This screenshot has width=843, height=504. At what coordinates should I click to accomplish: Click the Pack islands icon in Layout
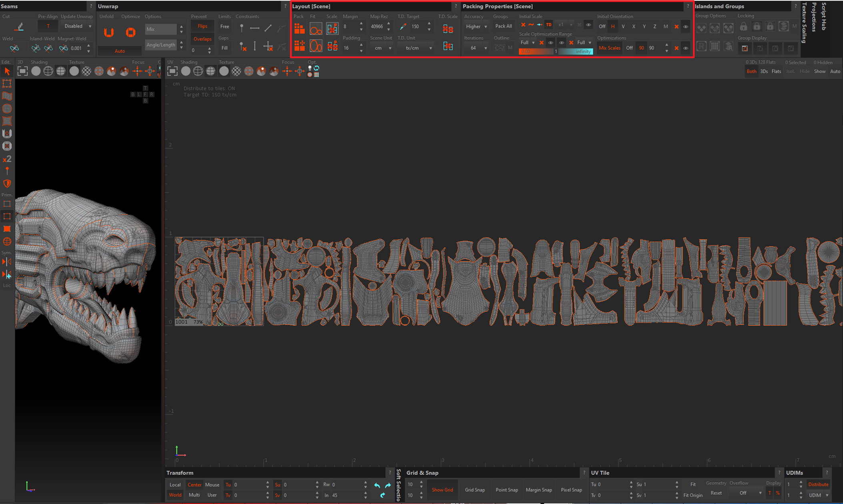point(299,28)
